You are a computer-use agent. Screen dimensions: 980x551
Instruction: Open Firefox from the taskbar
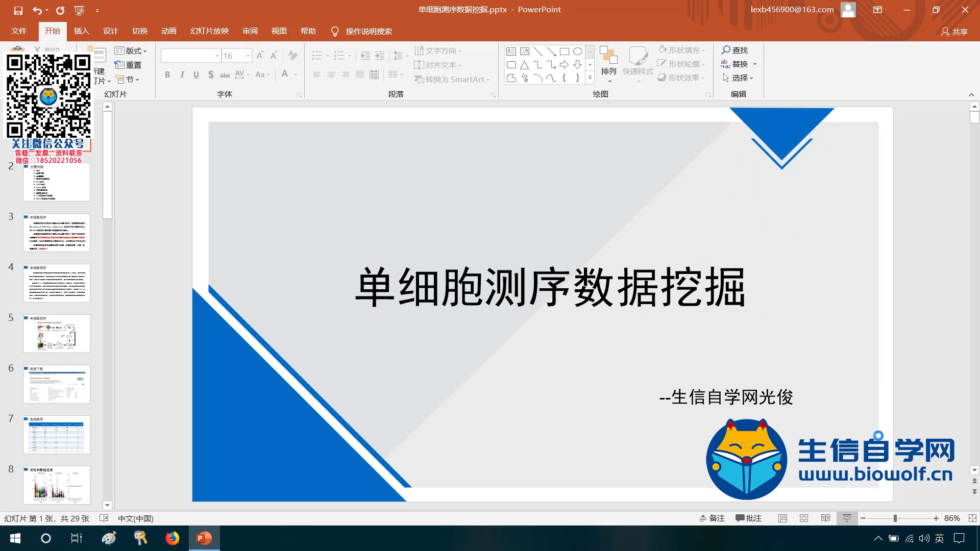173,538
